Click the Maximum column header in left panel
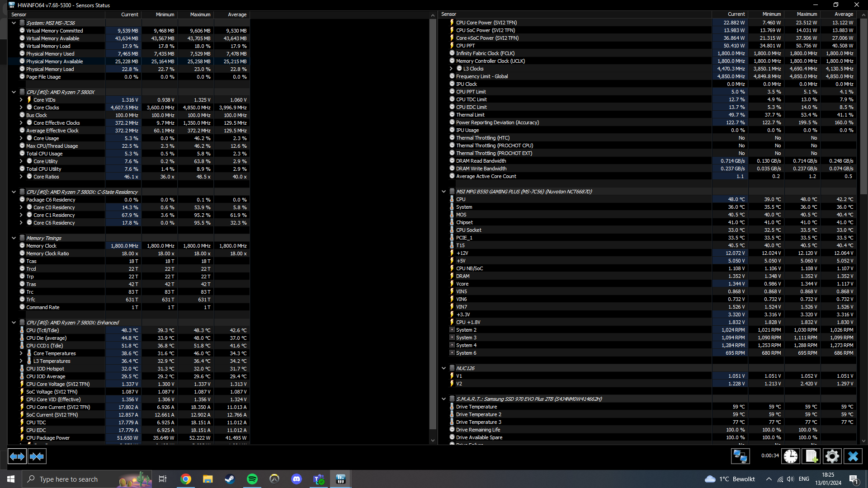 click(x=200, y=14)
